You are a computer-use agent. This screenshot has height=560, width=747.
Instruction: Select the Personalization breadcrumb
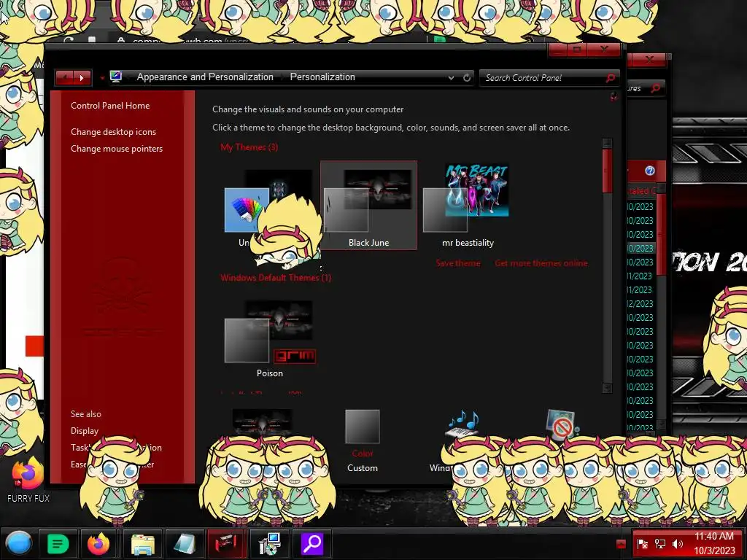pyautogui.click(x=322, y=77)
